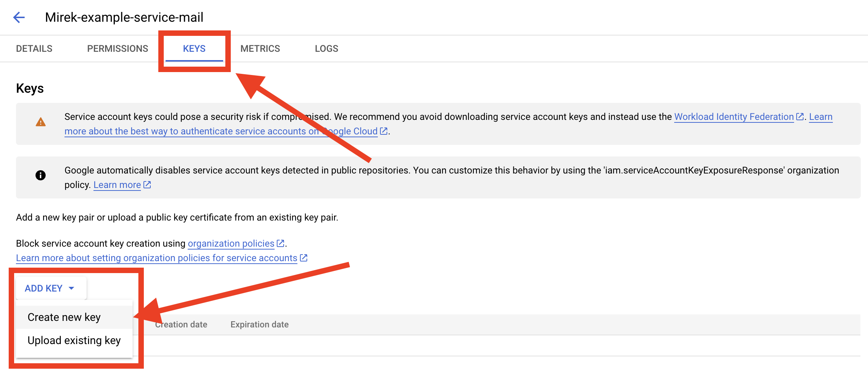
Task: Click the 'Expiration date' column header
Action: pos(259,325)
